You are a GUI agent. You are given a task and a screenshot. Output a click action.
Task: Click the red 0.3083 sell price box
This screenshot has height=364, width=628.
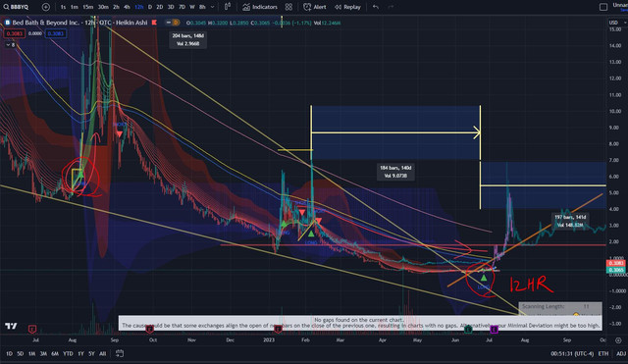[x=14, y=33]
